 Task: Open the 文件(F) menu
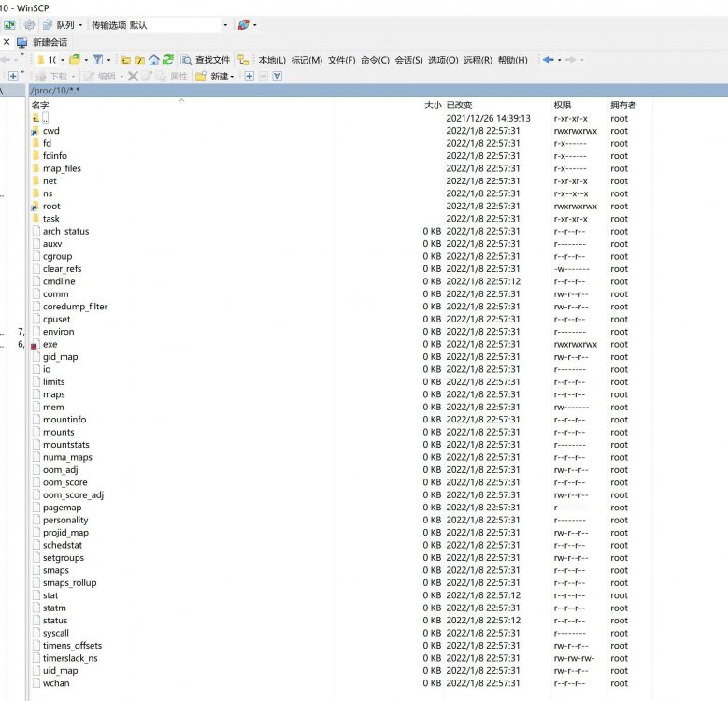pos(342,61)
